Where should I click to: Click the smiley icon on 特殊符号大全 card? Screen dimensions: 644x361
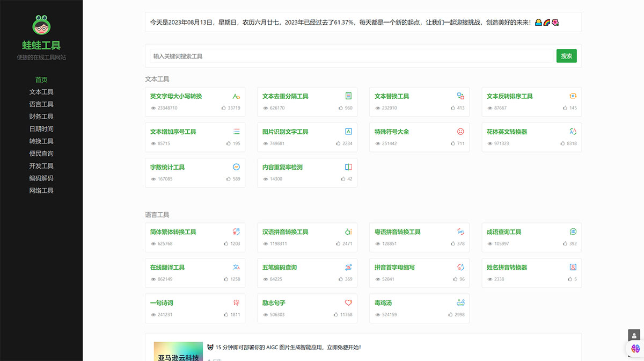pos(460,131)
